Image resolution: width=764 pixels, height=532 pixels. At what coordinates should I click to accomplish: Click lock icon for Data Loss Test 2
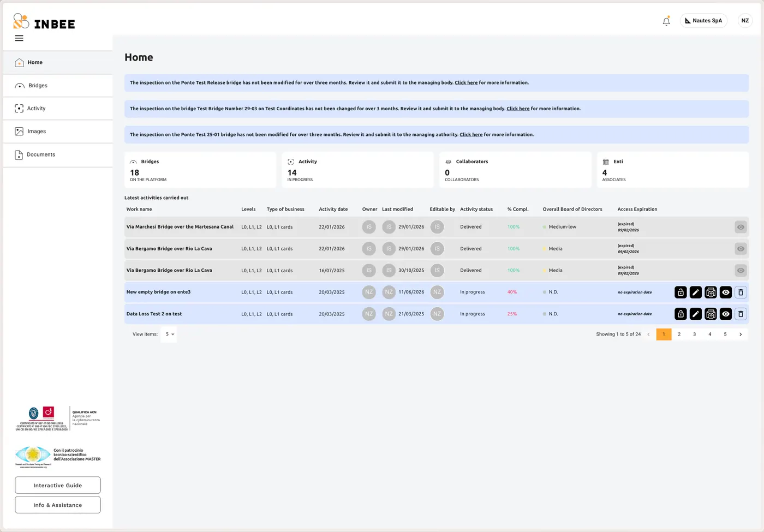(681, 314)
